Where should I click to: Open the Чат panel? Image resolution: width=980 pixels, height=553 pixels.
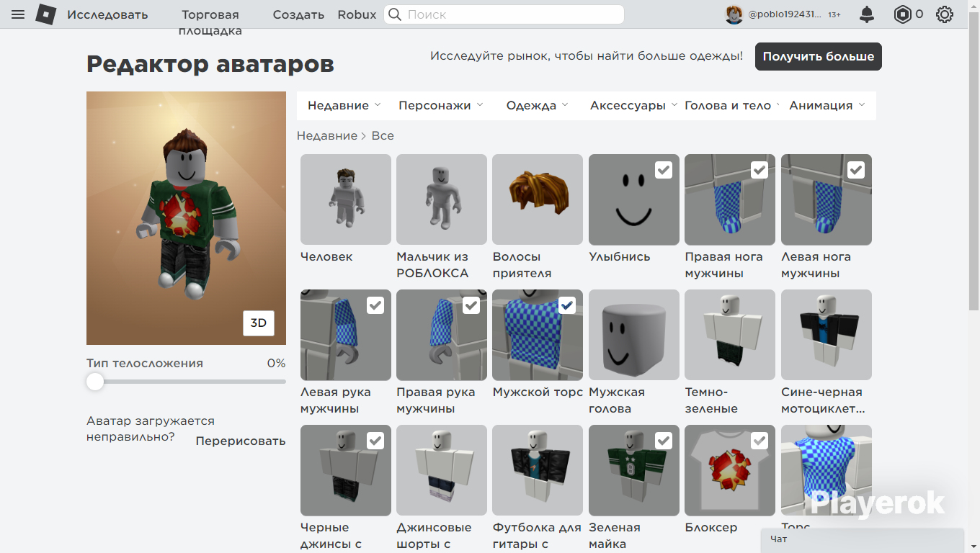click(x=863, y=541)
